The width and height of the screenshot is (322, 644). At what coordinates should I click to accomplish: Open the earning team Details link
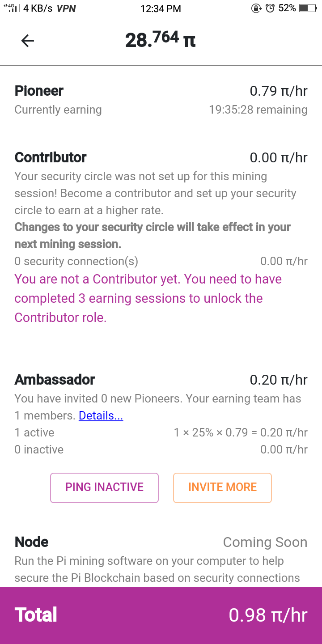point(101,415)
